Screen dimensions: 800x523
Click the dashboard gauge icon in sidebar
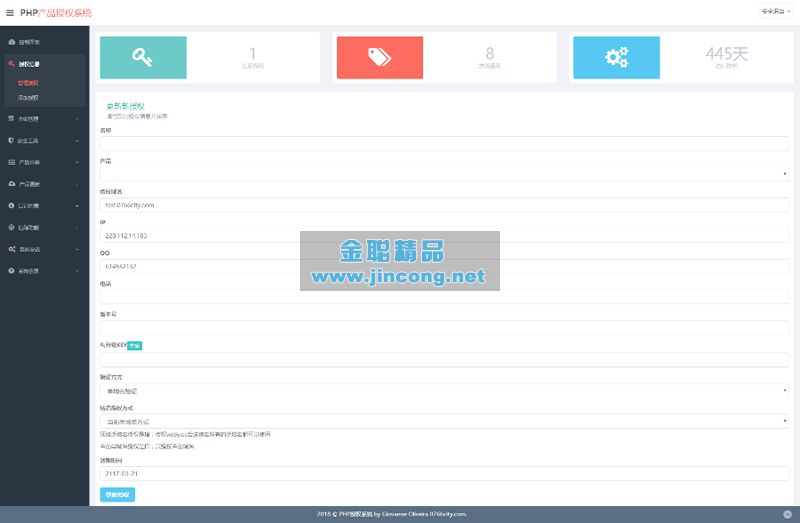point(11,42)
